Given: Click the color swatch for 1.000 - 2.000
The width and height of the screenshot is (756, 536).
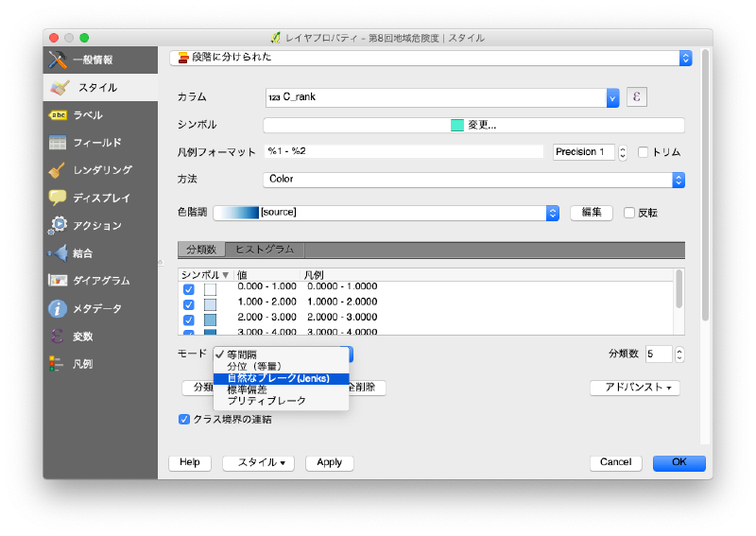Looking at the screenshot, I should pos(210,305).
